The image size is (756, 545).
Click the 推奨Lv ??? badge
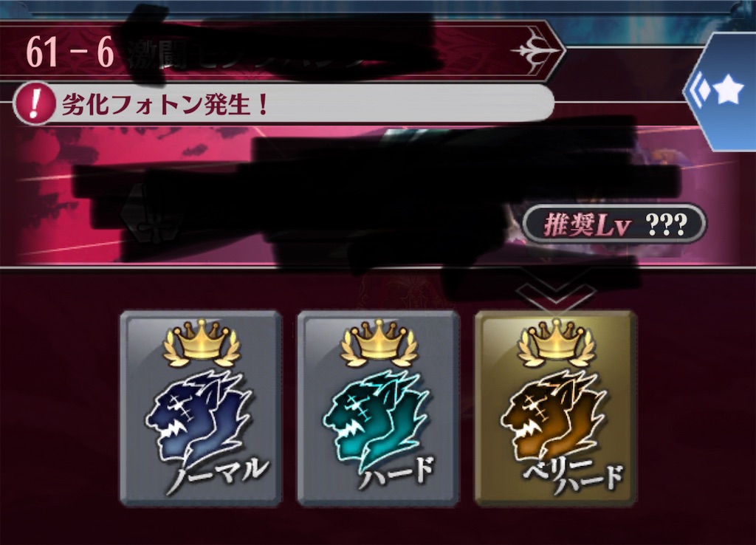pos(614,224)
